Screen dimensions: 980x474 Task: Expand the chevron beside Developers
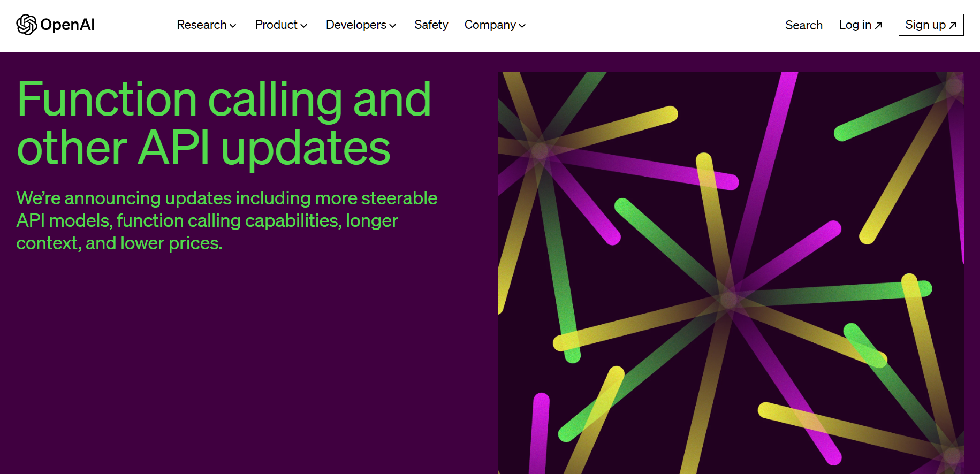393,26
